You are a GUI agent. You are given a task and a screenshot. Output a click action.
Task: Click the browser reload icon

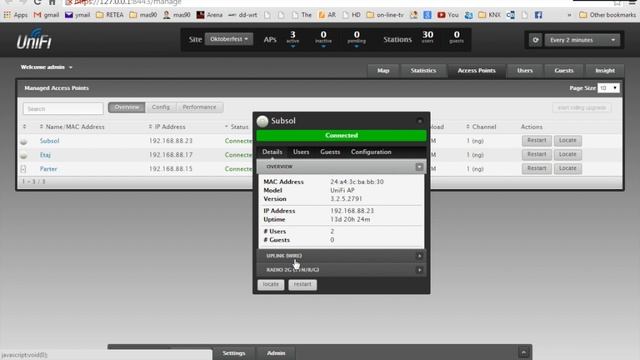tap(38, 2)
